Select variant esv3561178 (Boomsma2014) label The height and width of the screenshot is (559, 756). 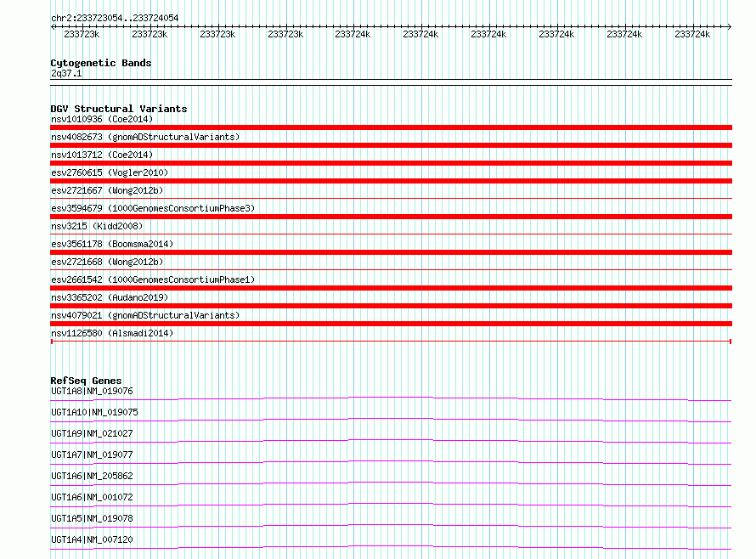(112, 244)
